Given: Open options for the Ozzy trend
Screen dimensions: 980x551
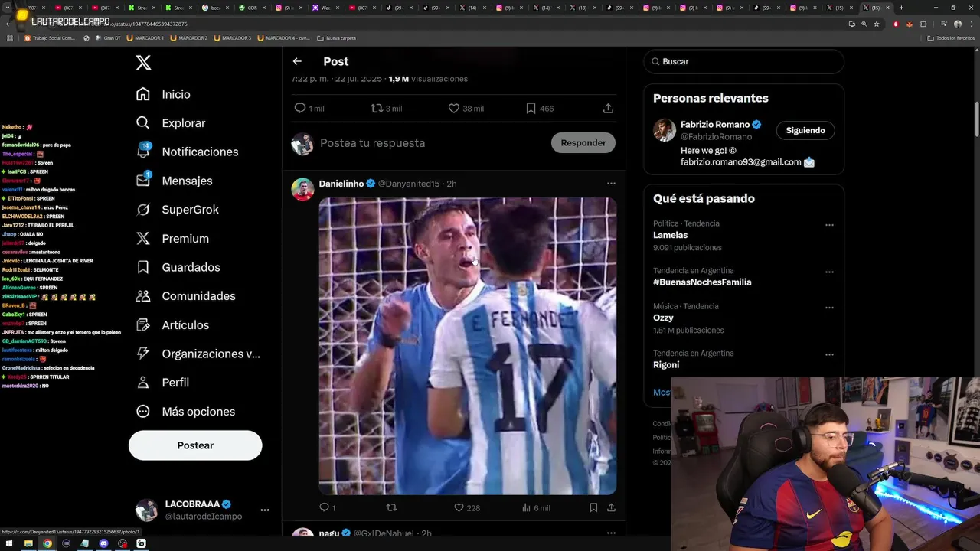Looking at the screenshot, I should [829, 308].
